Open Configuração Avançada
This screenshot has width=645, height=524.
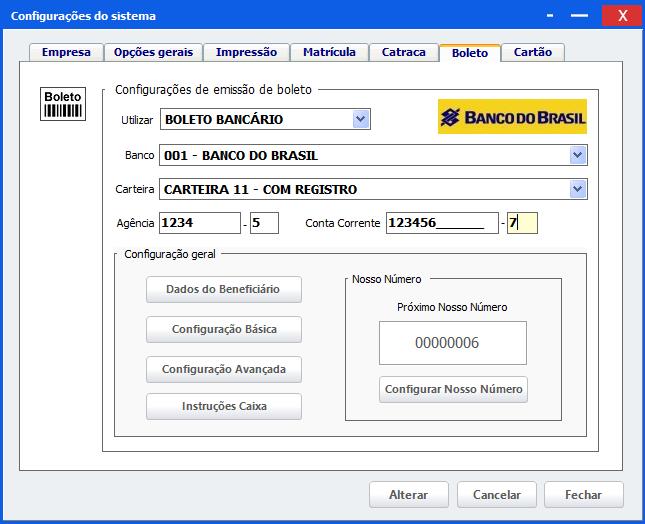224,369
